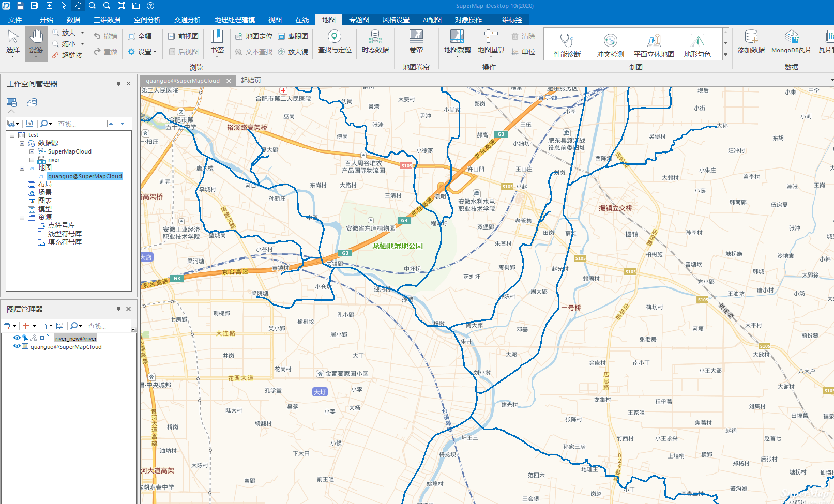
Task: Go to the 前视图 previous view
Action: click(x=184, y=36)
